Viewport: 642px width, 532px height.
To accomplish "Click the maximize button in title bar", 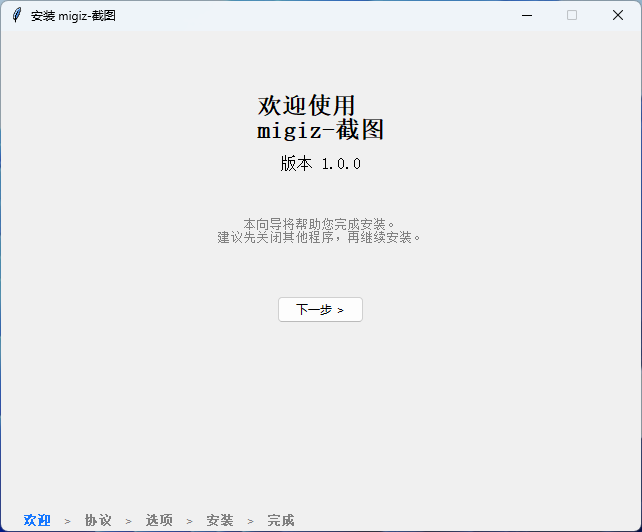I will click(572, 16).
